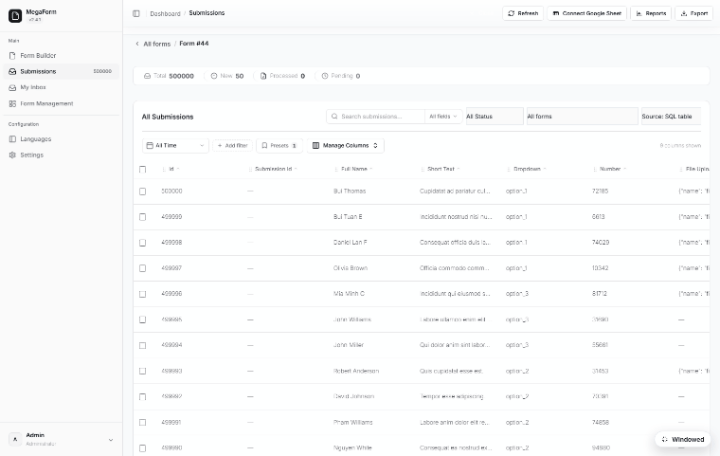Sort by Submission Id column header
This screenshot has width=720, height=456.
(x=276, y=169)
